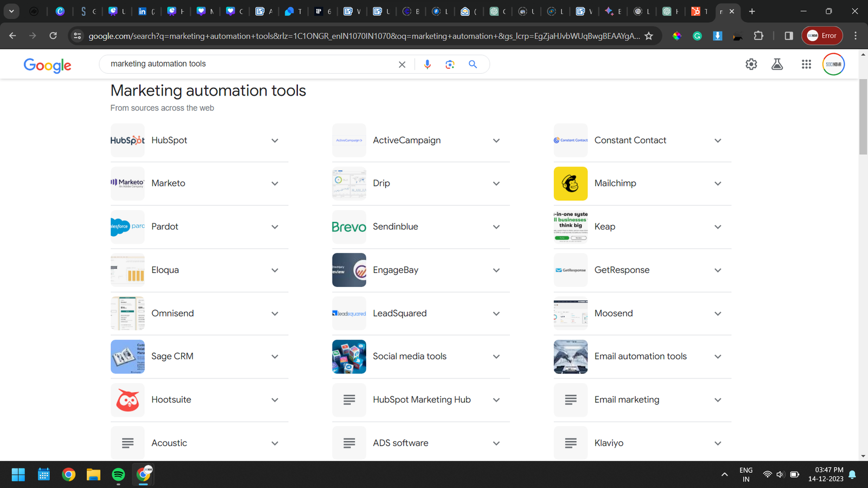The image size is (868, 488).
Task: Bookmark this page with star icon
Action: [x=649, y=36]
